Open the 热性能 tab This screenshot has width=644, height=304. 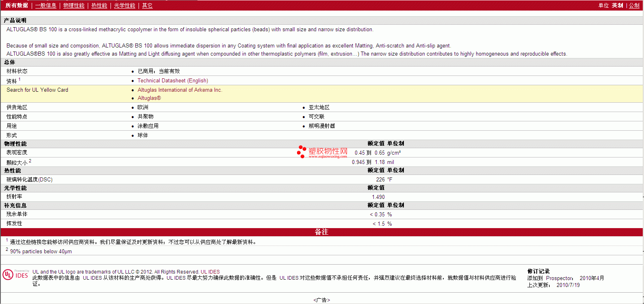point(99,5)
